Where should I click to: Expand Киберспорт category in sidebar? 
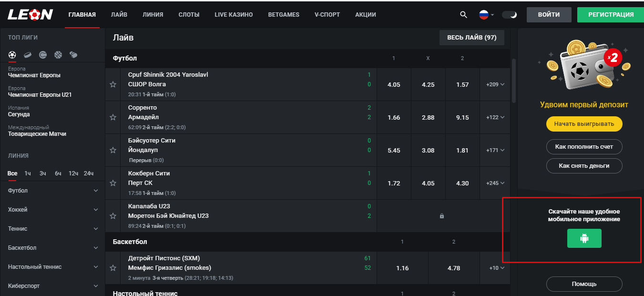click(53, 286)
